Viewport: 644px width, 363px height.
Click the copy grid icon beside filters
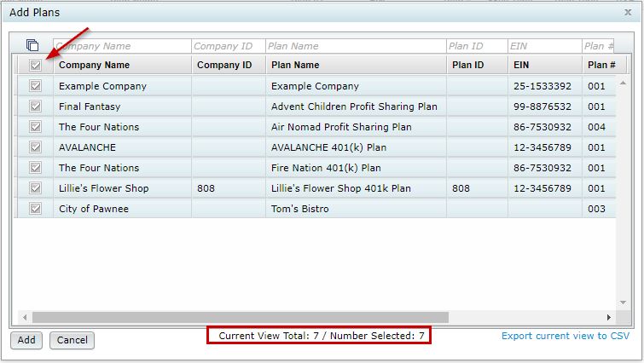32,44
